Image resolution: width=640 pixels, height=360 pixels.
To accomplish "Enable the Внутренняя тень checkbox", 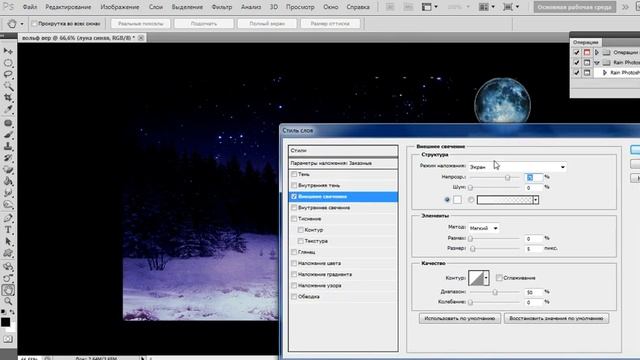I will tap(294, 185).
